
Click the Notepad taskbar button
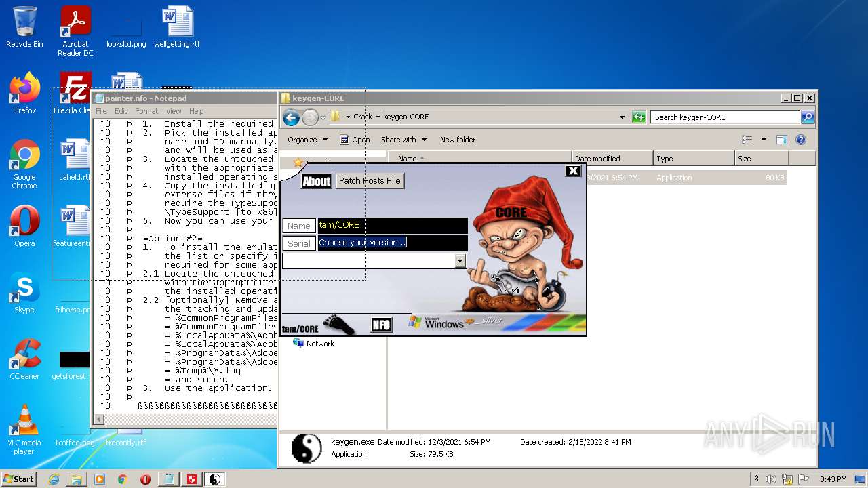click(x=169, y=479)
